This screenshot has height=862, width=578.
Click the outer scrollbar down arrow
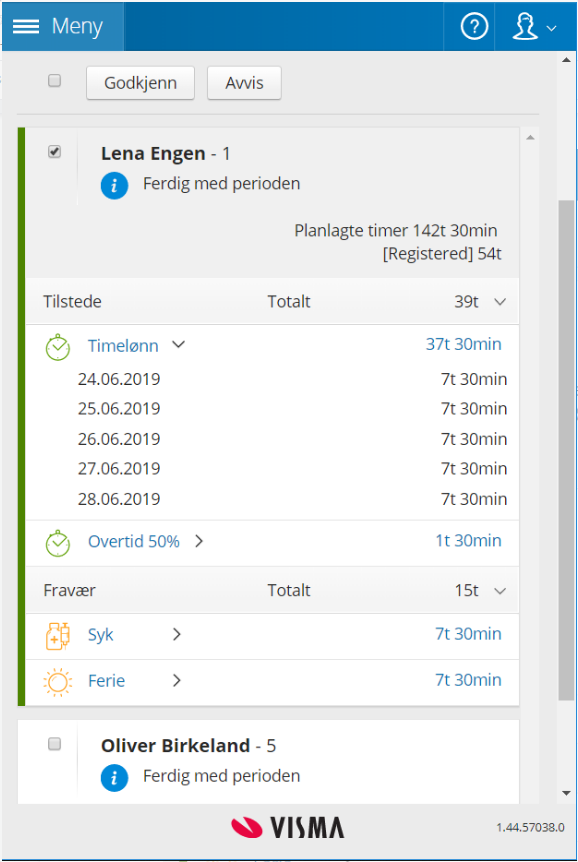[566, 793]
